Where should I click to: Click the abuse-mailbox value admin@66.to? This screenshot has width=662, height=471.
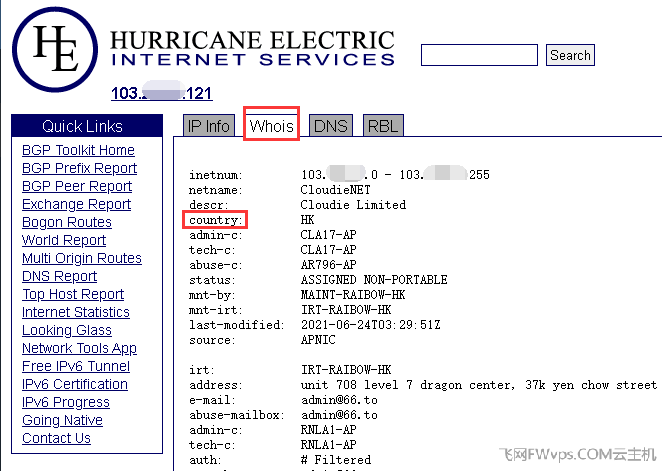339,415
